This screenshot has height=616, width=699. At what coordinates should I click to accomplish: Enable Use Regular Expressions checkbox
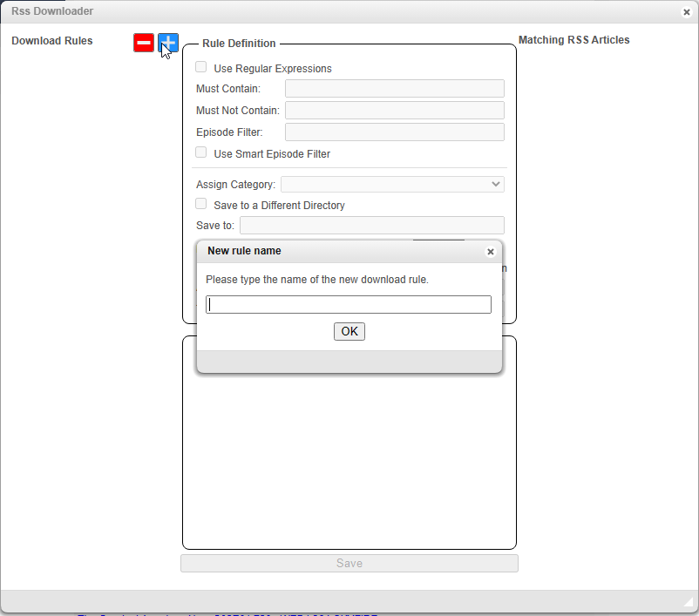point(201,67)
